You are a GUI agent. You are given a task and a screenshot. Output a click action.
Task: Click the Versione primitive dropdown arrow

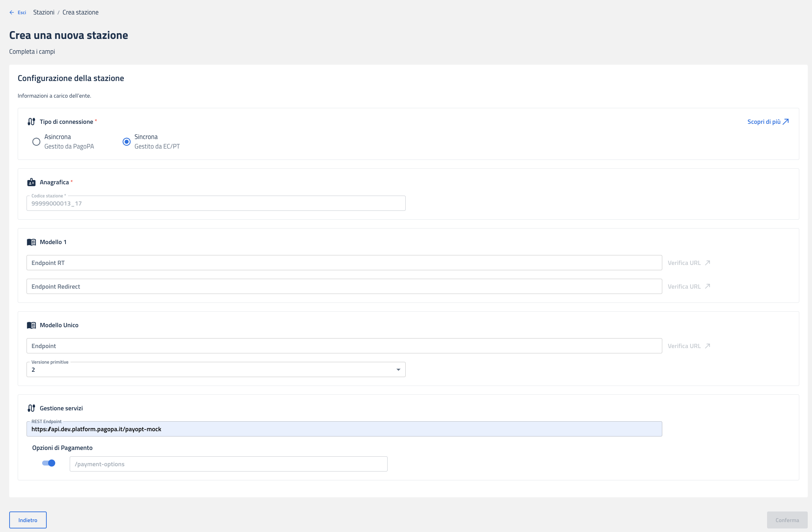point(398,370)
